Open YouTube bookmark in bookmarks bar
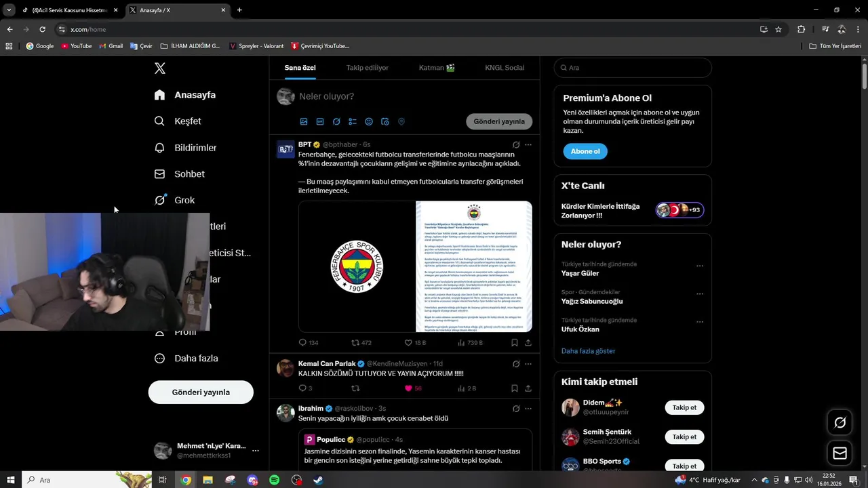This screenshot has width=868, height=488. (x=77, y=46)
